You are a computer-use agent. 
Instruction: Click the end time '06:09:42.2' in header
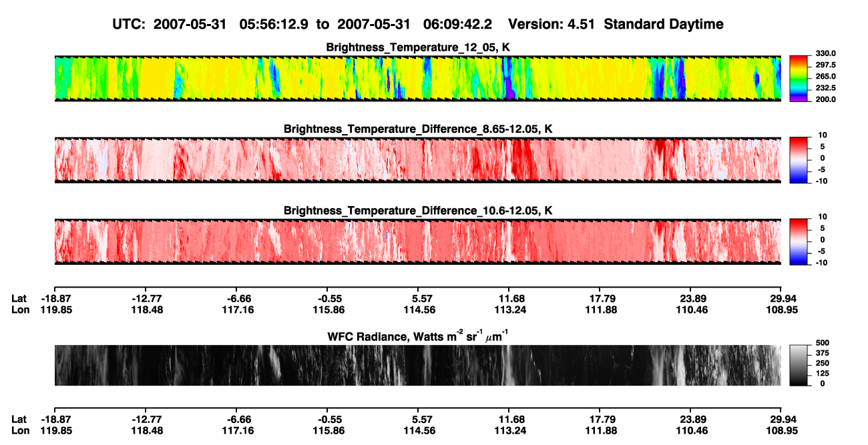(x=458, y=24)
